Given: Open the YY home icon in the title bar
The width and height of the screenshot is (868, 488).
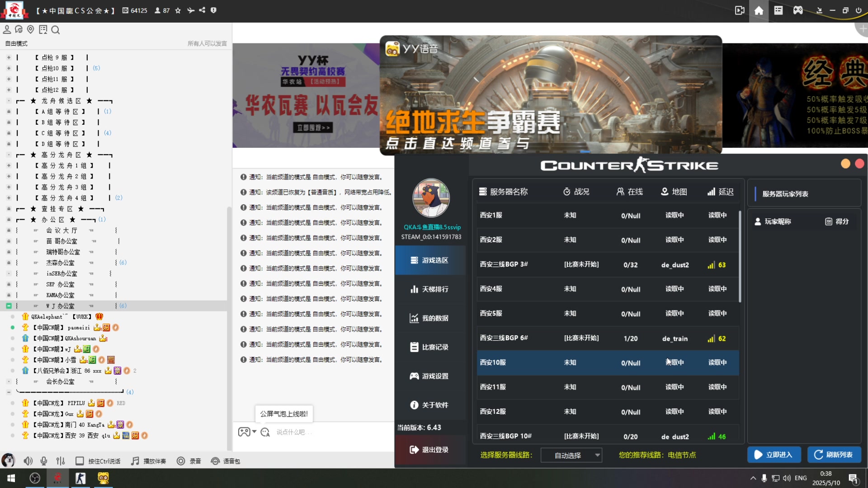Looking at the screenshot, I should pos(759,10).
